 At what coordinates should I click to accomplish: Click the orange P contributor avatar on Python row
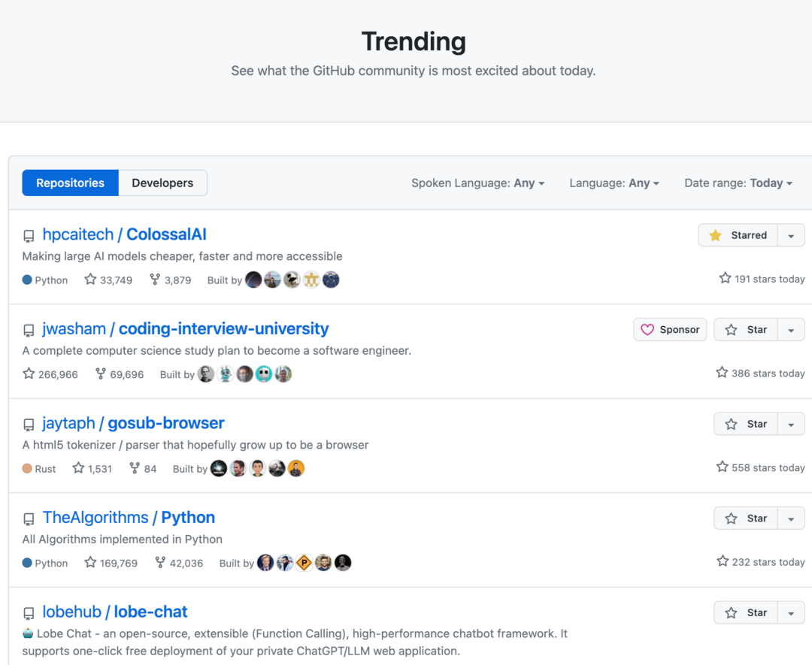[304, 563]
